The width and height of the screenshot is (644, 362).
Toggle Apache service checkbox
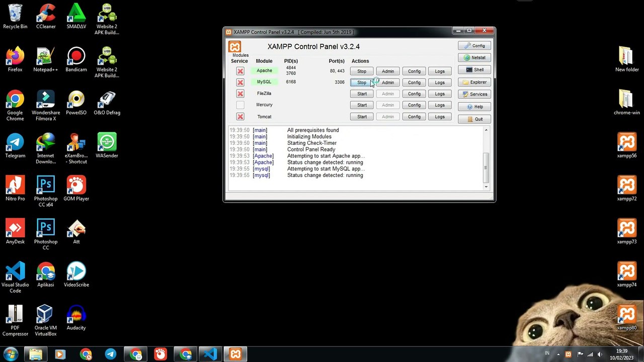click(x=240, y=71)
